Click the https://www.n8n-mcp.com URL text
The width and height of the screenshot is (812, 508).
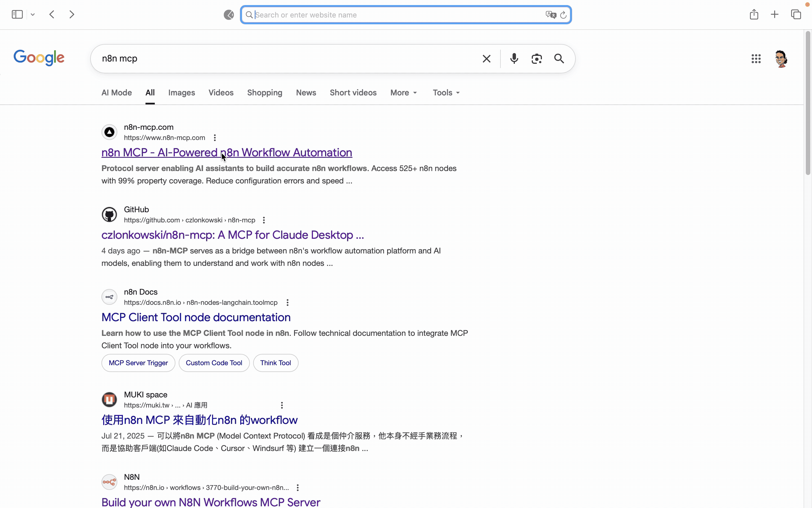click(x=164, y=138)
